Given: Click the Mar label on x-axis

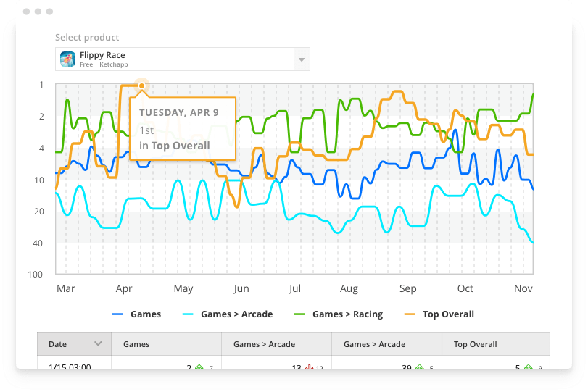Looking at the screenshot, I should point(66,288).
